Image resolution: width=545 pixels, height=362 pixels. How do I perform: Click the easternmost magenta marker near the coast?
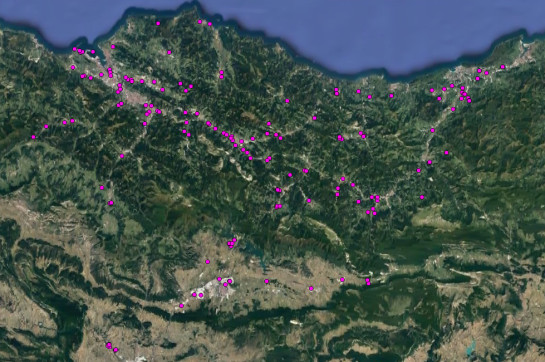point(503,67)
